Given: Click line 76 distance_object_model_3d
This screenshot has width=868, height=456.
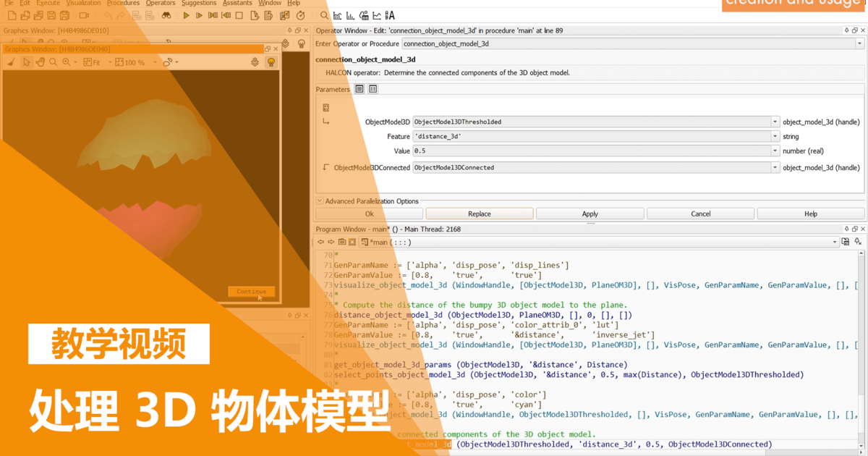Looking at the screenshot, I should click(x=483, y=315).
